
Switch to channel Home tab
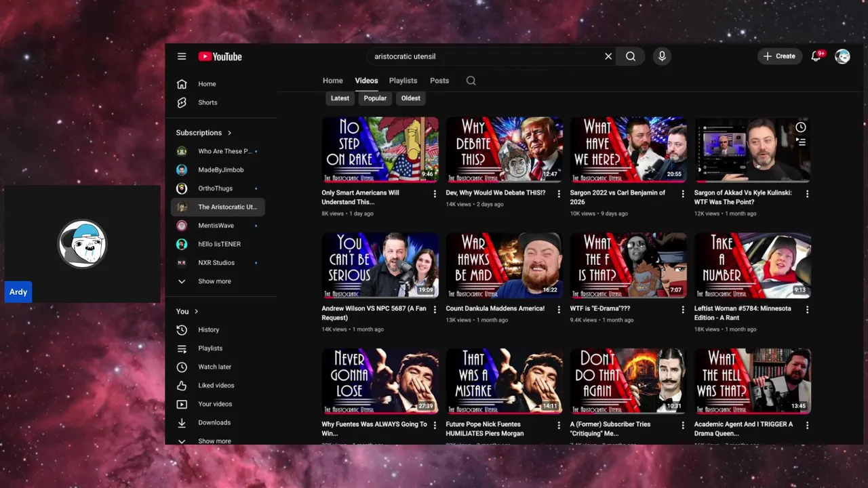(x=332, y=81)
